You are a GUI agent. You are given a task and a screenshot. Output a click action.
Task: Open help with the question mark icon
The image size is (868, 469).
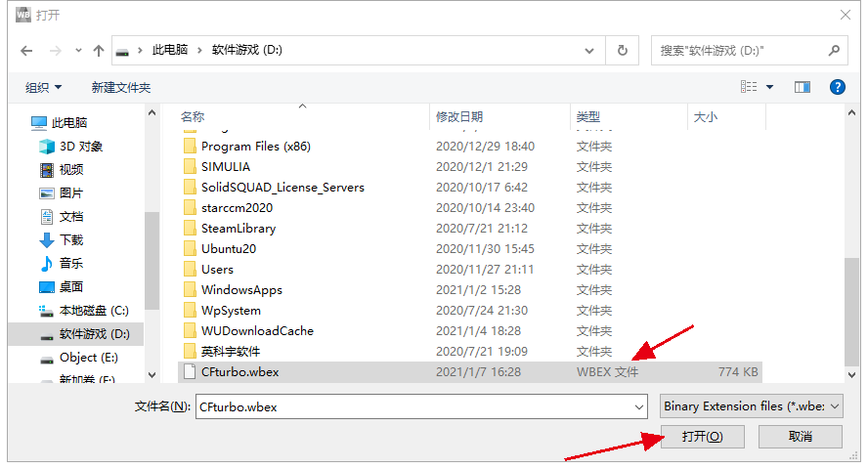point(837,87)
